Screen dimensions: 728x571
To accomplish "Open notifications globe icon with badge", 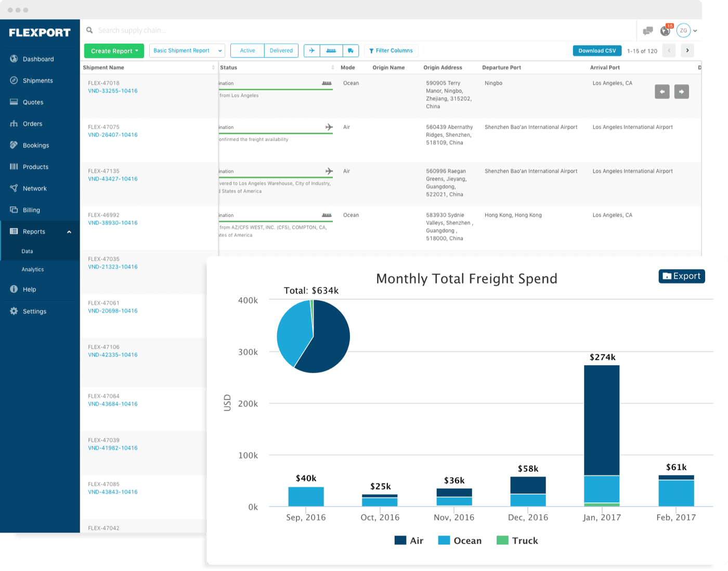I will pos(666,31).
